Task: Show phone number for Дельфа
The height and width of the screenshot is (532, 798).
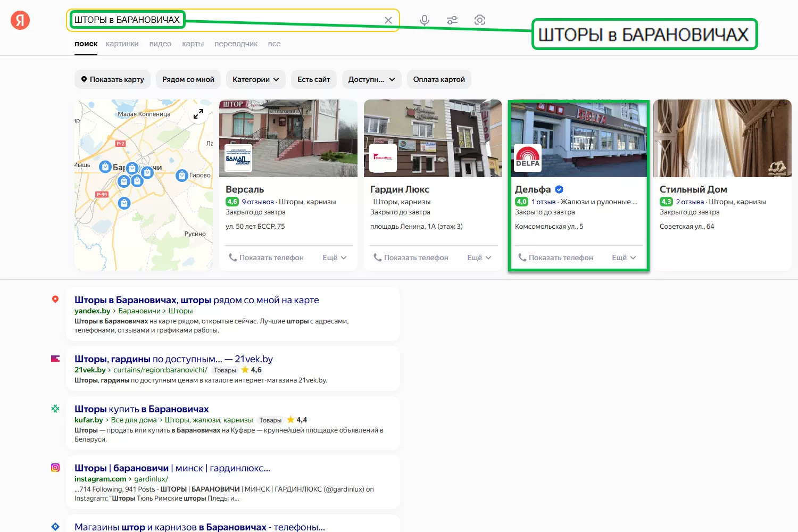Action: click(556, 257)
